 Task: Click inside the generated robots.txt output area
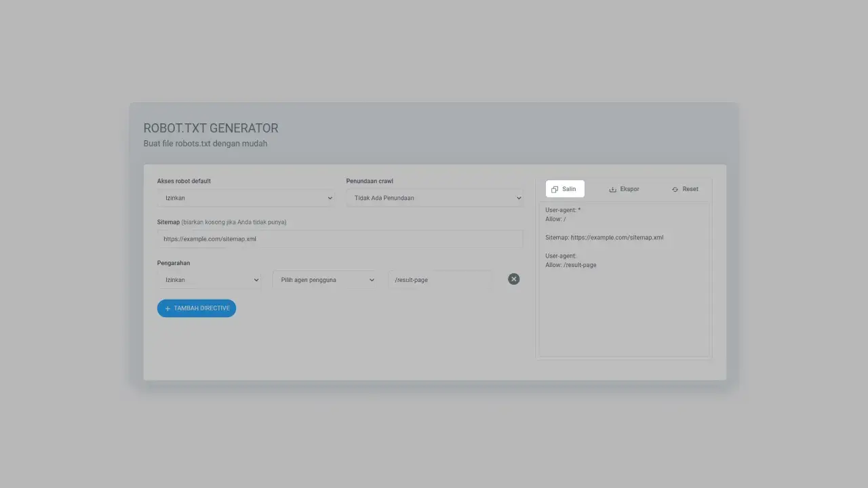pos(623,312)
